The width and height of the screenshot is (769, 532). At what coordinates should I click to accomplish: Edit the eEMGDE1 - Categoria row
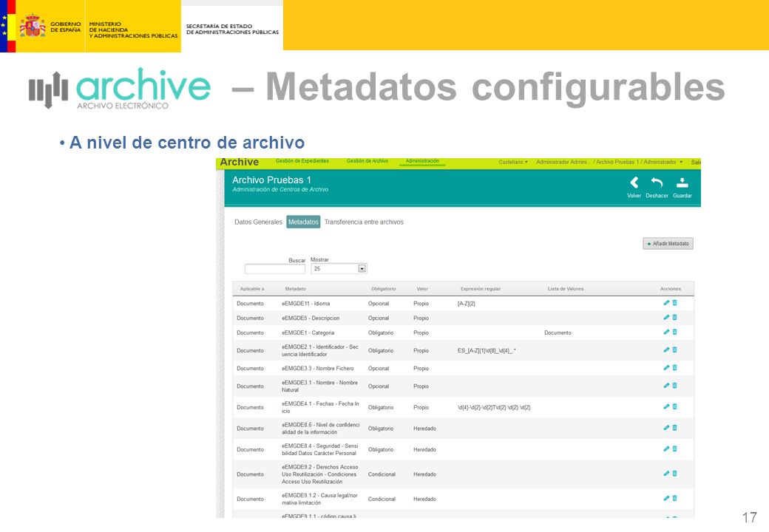point(666,332)
